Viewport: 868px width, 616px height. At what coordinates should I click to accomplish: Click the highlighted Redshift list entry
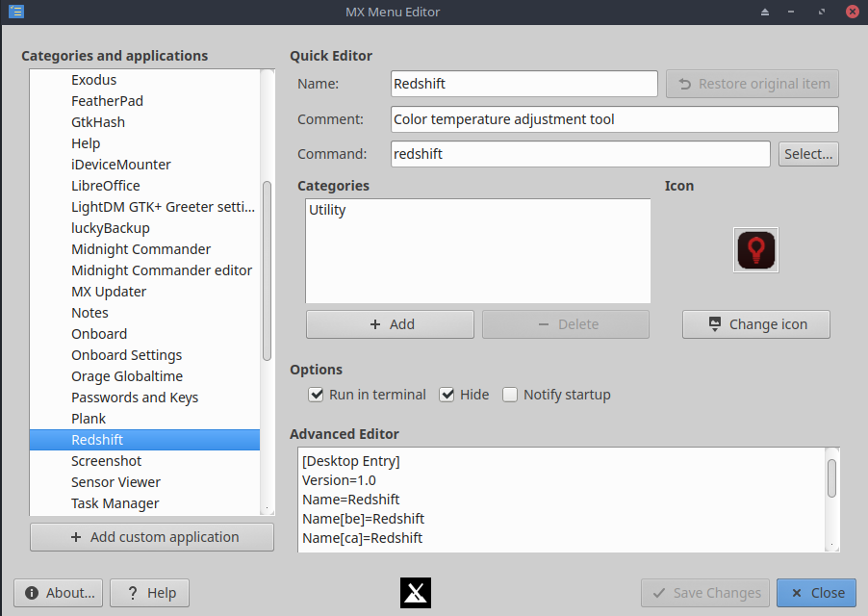(x=144, y=440)
